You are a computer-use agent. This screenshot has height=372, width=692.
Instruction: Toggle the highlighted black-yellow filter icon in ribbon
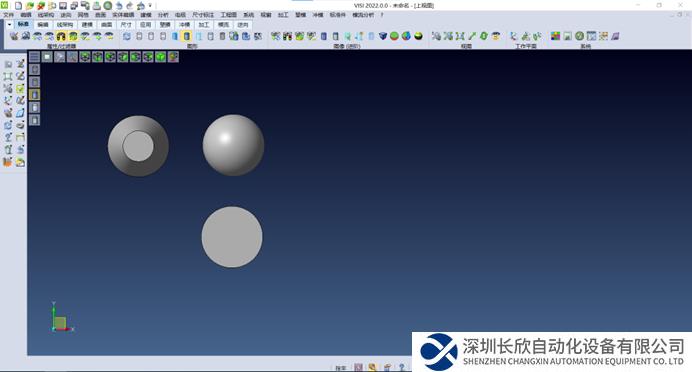click(61, 36)
